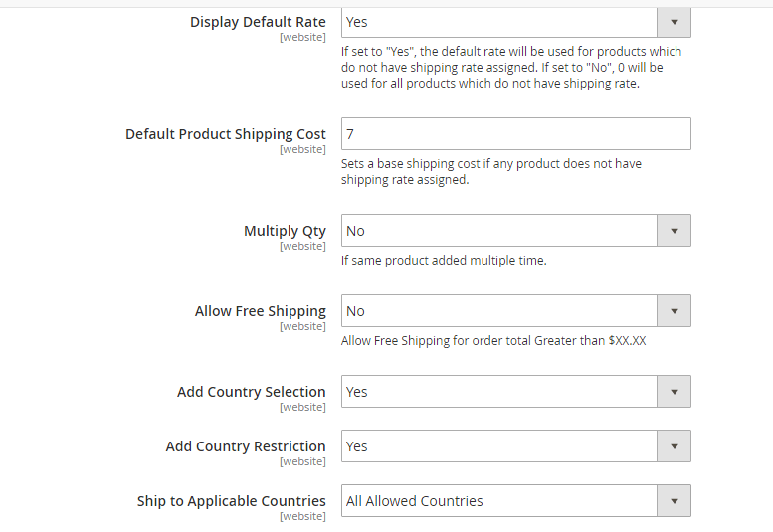The height and width of the screenshot is (532, 773).
Task: Expand the Multiply Qty dropdown arrow
Action: pyautogui.click(x=674, y=231)
